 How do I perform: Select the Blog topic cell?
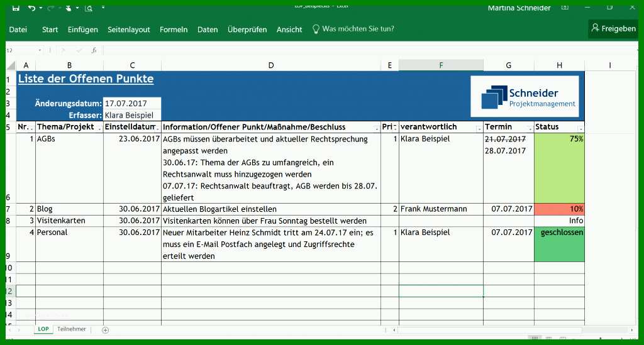69,209
